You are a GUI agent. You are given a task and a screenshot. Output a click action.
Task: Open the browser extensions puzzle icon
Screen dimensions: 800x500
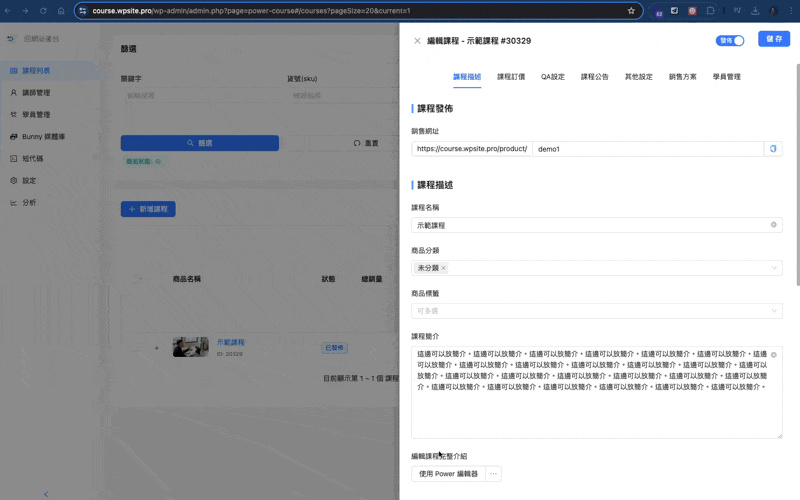(710, 10)
